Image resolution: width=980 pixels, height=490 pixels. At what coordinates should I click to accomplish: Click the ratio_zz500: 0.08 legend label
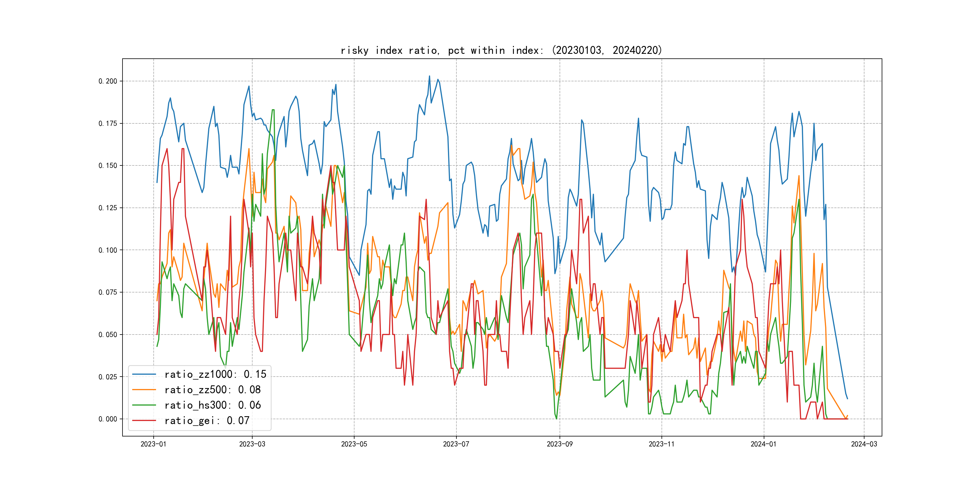(x=213, y=390)
